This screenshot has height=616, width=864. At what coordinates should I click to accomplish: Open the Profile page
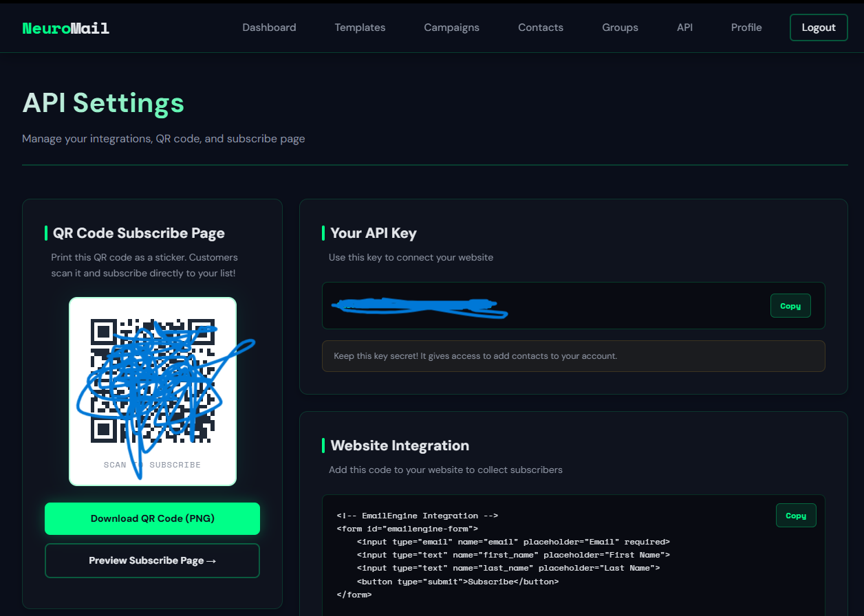[746, 27]
